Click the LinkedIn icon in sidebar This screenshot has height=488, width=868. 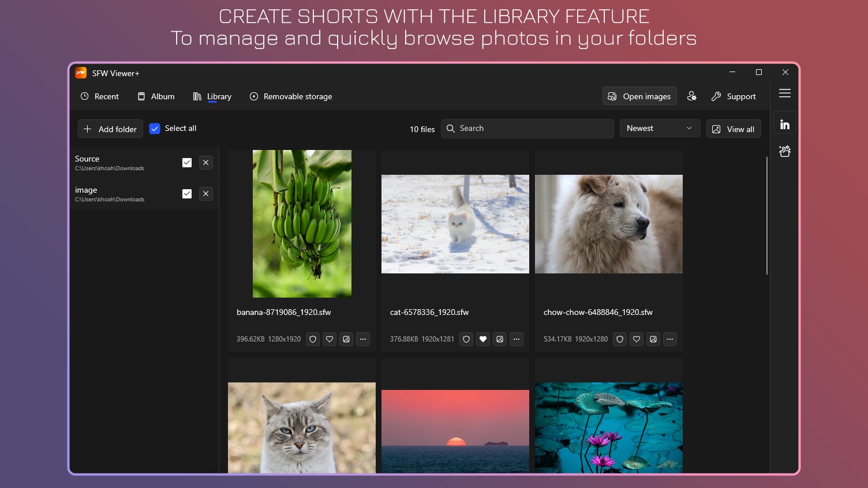(784, 124)
